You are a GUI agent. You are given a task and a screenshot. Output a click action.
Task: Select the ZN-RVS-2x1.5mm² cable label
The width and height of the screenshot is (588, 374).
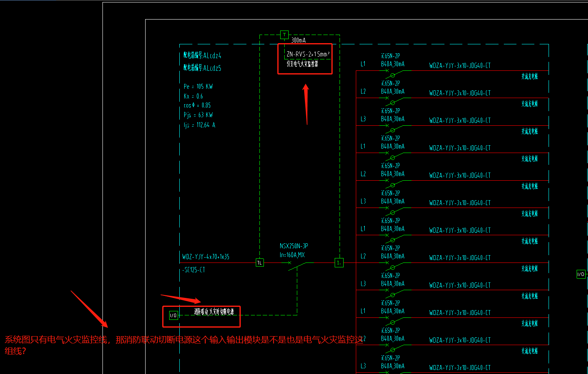pyautogui.click(x=308, y=54)
